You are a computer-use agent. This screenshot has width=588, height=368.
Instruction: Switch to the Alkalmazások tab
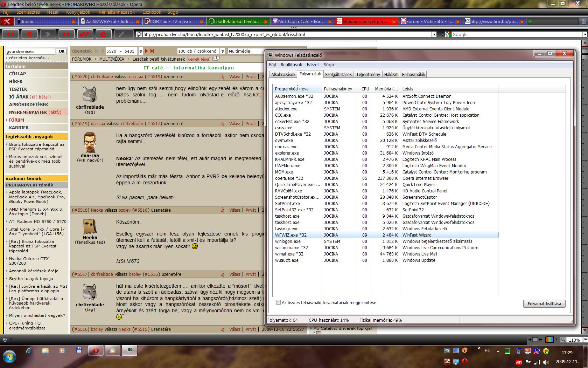283,74
